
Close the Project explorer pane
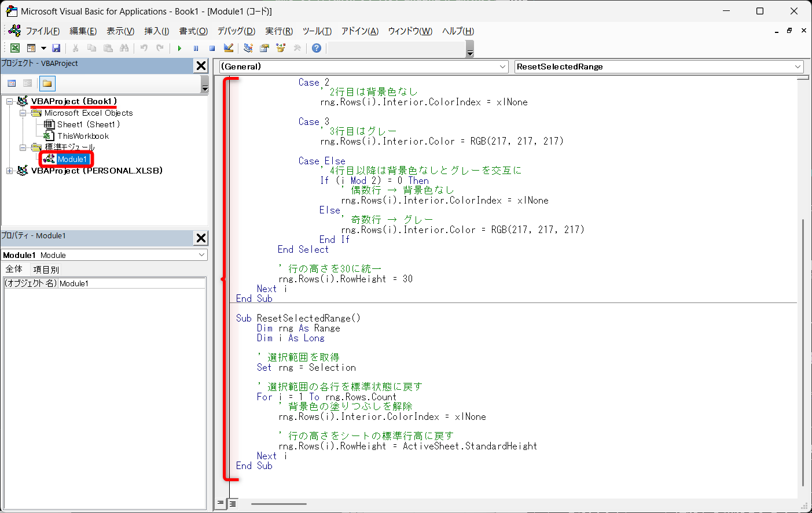click(x=201, y=65)
